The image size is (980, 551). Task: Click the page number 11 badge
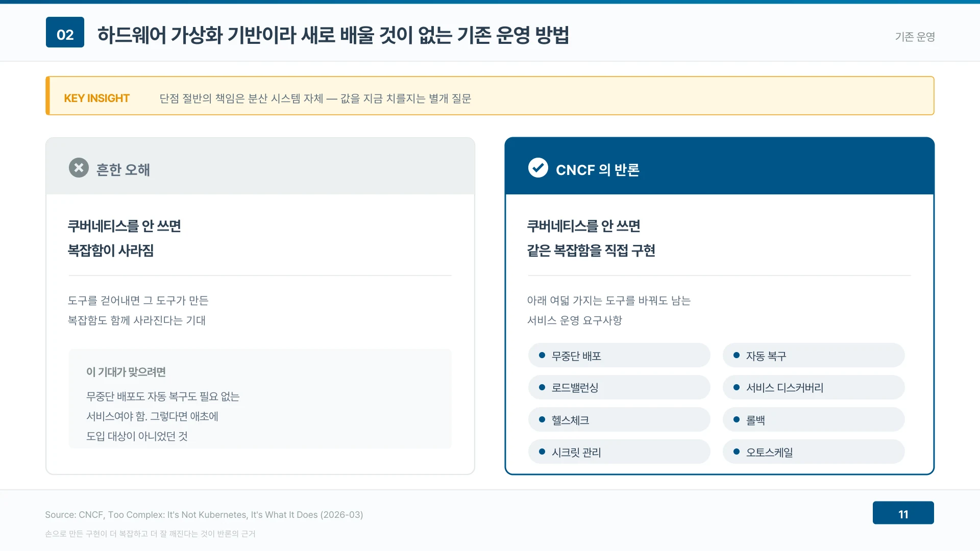click(x=903, y=513)
